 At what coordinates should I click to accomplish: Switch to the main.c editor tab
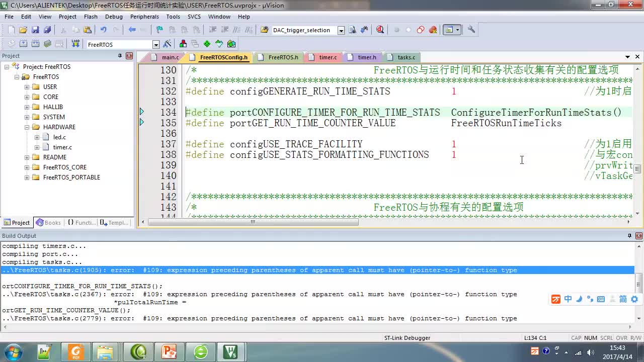point(165,57)
